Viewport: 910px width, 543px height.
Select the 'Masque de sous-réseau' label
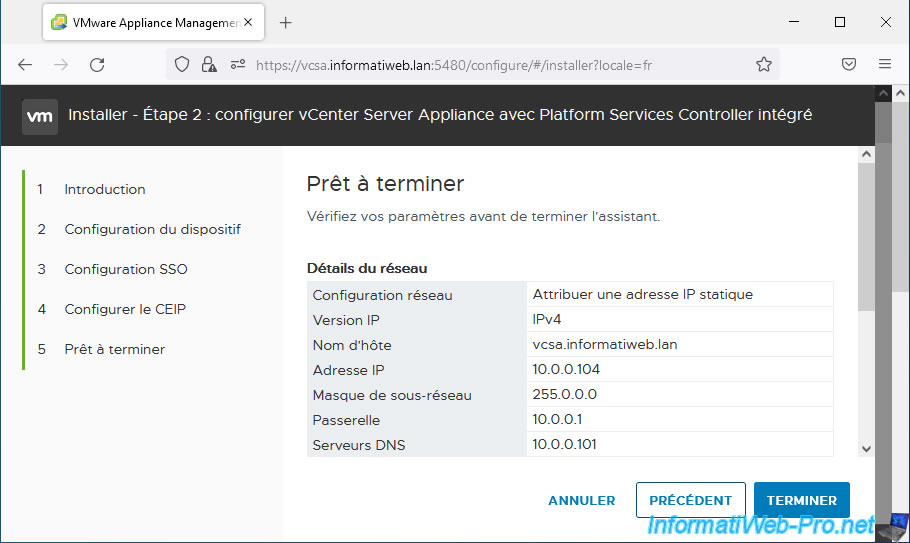[392, 395]
